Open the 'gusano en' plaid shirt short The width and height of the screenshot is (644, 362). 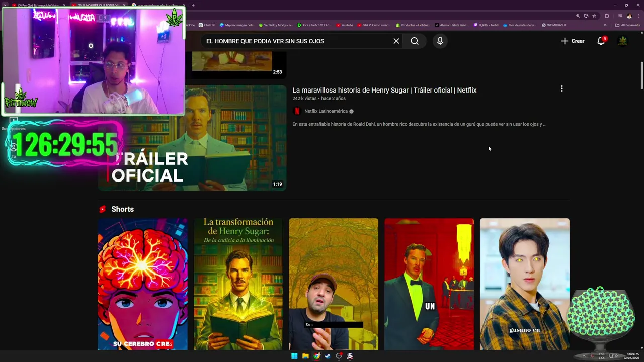tap(525, 284)
